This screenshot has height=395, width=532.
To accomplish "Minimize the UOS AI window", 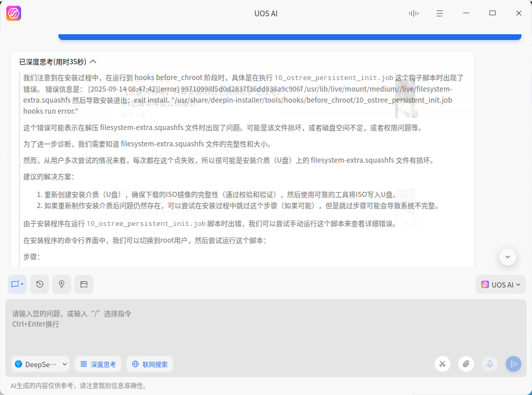I will point(466,13).
